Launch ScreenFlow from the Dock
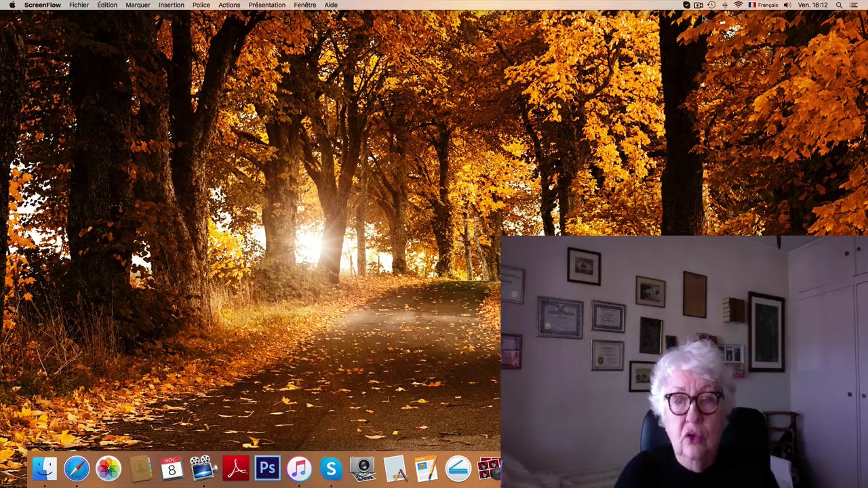 click(203, 468)
